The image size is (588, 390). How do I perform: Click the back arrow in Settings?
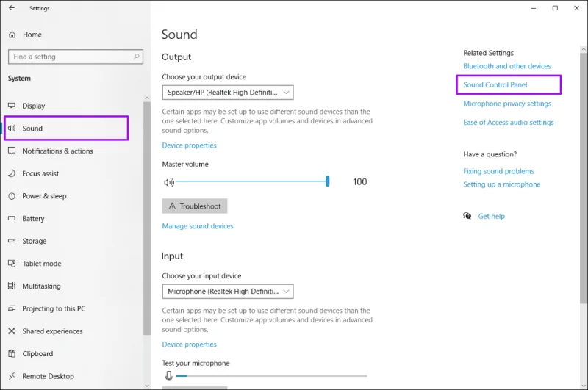click(12, 8)
